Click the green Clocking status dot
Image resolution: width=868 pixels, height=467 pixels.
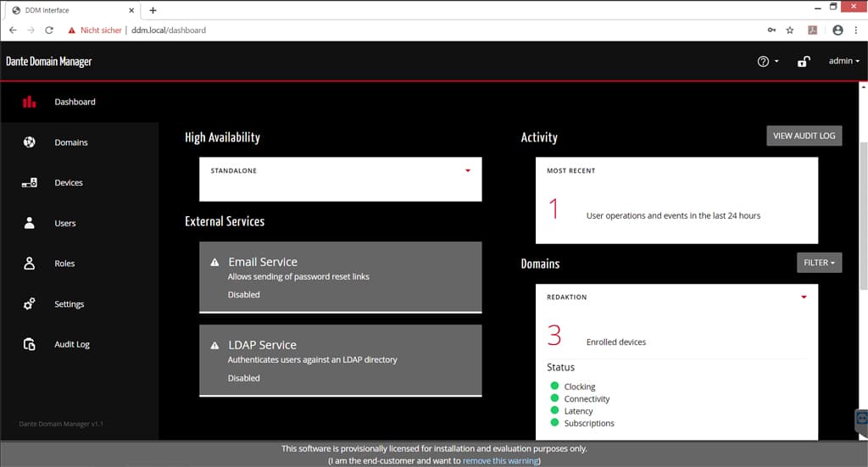554,386
